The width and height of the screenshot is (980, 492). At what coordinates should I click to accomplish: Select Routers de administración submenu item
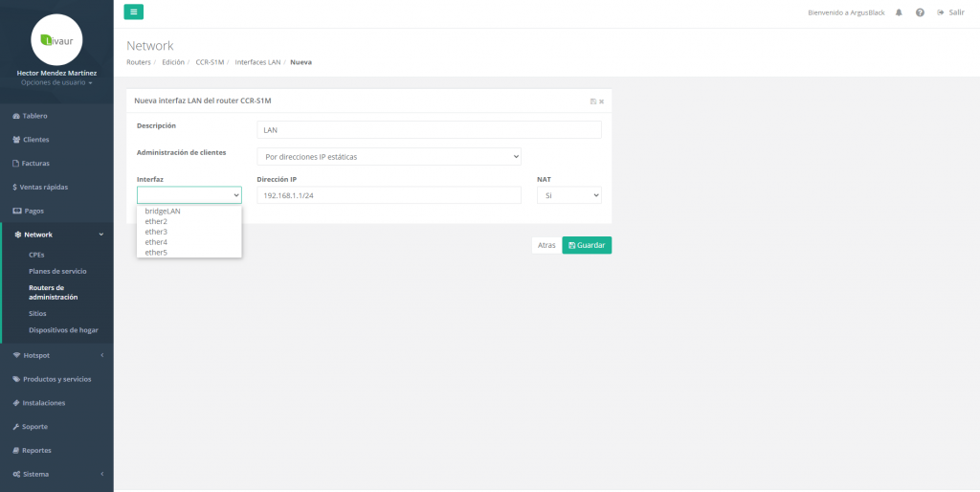pyautogui.click(x=54, y=293)
